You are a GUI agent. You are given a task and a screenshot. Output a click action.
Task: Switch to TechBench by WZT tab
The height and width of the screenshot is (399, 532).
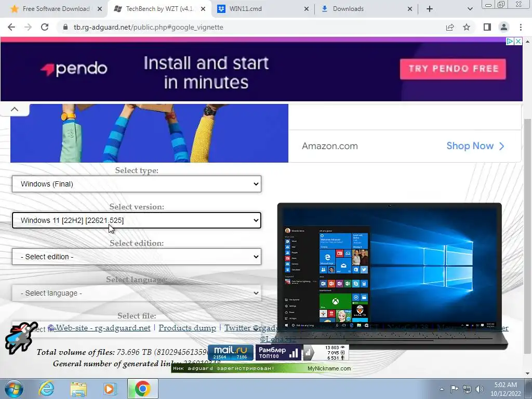[159, 9]
